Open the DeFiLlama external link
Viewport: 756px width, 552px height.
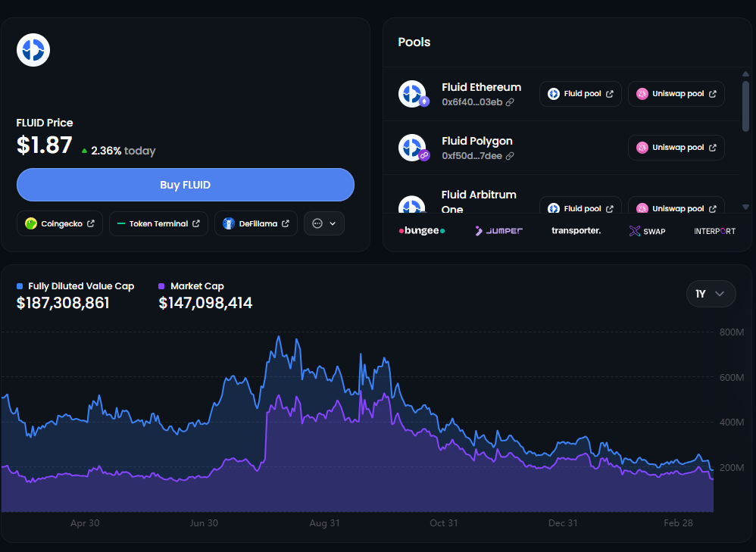click(256, 223)
